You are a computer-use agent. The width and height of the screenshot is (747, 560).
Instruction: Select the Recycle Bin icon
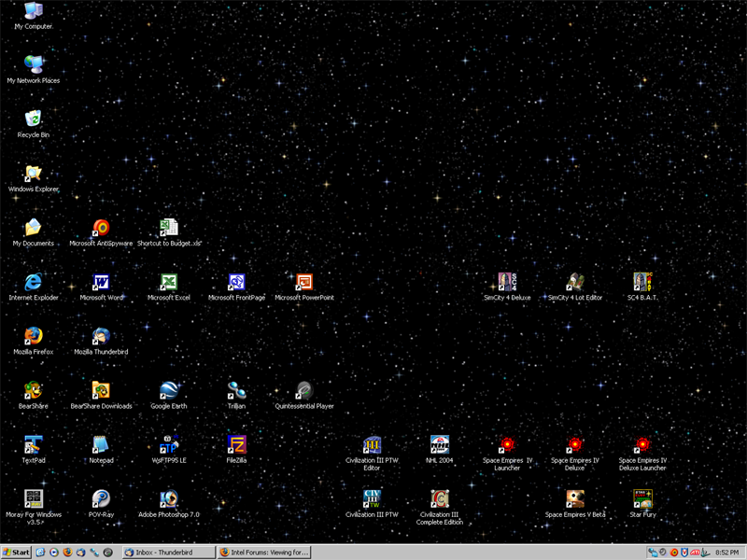pos(34,119)
